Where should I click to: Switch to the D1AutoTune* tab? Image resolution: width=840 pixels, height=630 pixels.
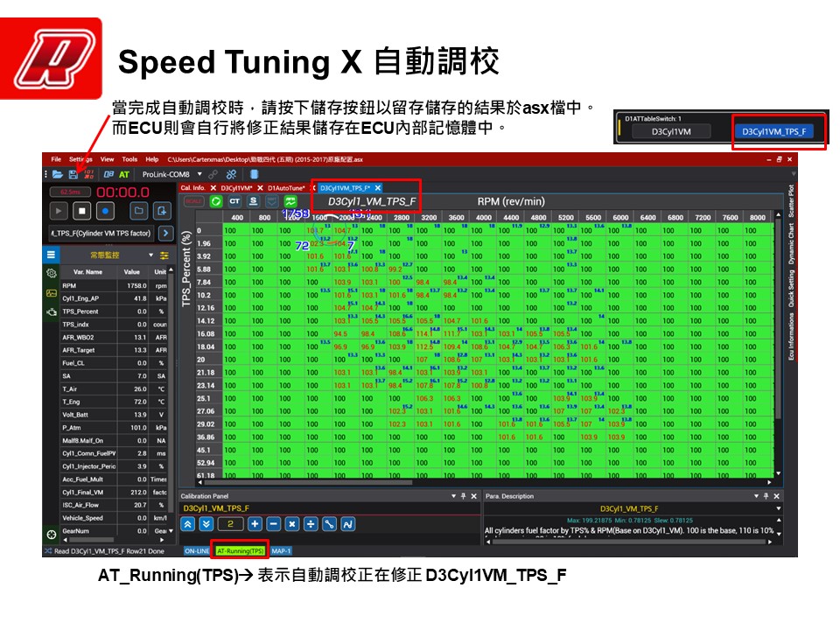point(286,188)
